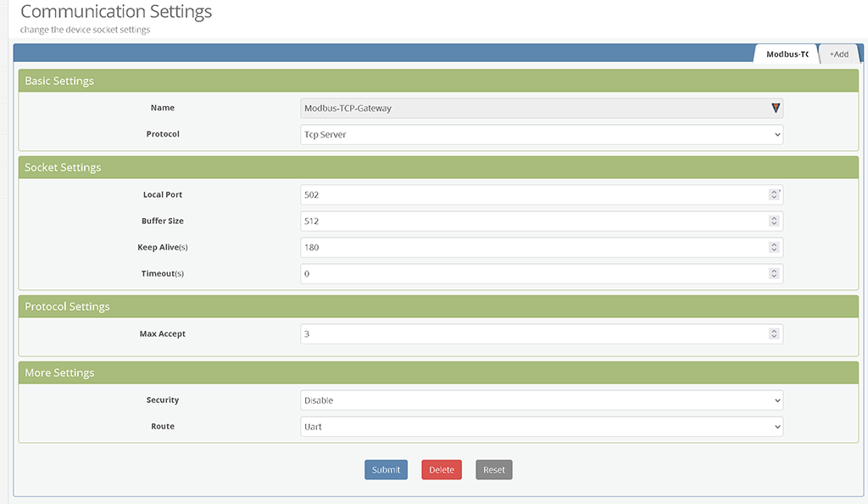Click the Socket Settings section header
868x504 pixels.
[438, 167]
